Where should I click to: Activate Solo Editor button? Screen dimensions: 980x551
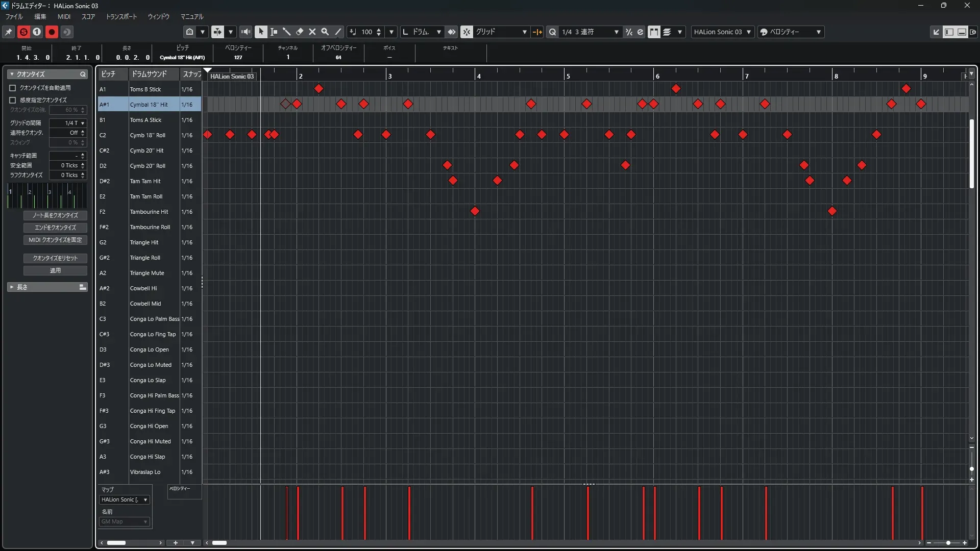pyautogui.click(x=23, y=32)
